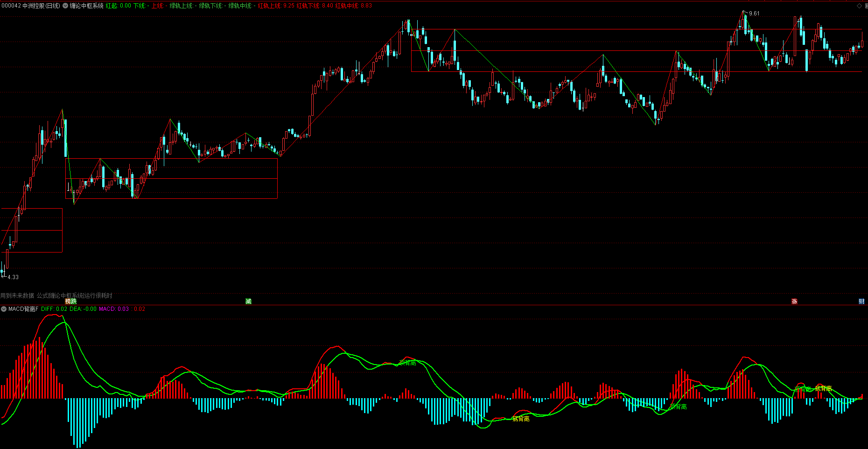Image resolution: width=868 pixels, height=449 pixels.
Task: Click the 红轨下线 8.40 readout
Action: coord(315,6)
